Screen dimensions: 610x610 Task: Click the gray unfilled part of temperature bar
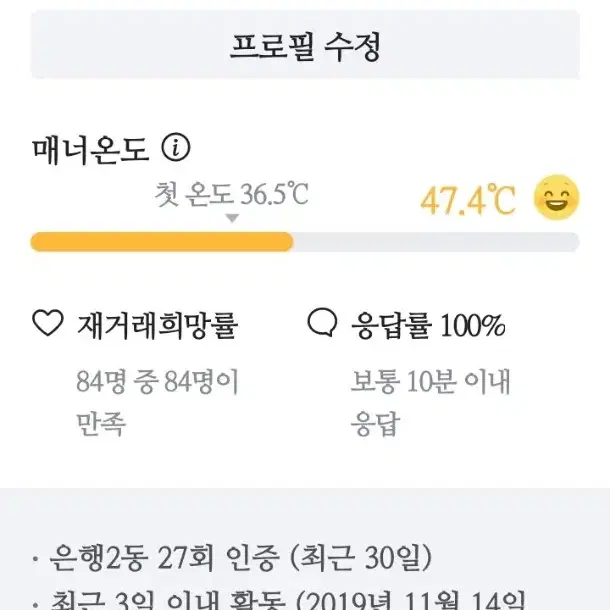pos(436,242)
